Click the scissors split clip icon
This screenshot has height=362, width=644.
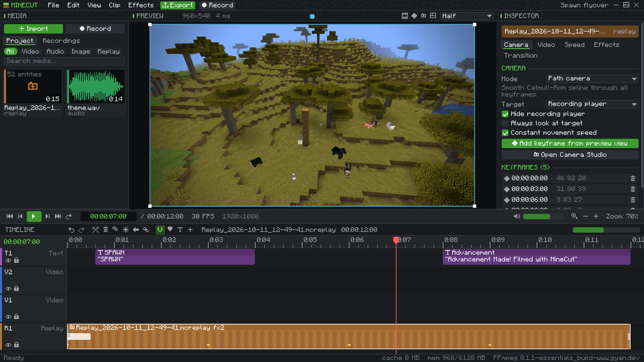[x=95, y=230]
